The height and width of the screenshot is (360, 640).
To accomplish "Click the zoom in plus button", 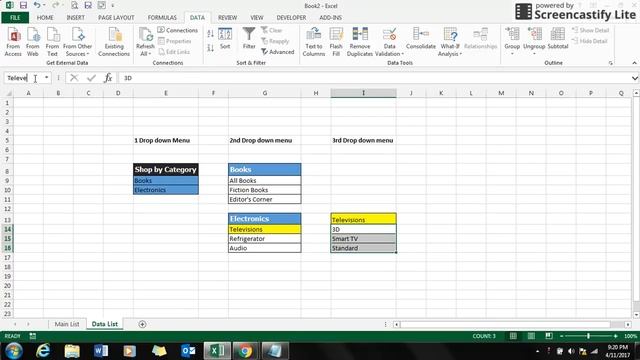I will [616, 336].
